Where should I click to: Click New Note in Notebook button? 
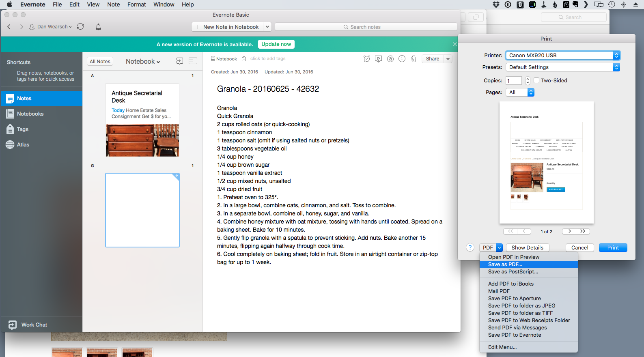[227, 27]
